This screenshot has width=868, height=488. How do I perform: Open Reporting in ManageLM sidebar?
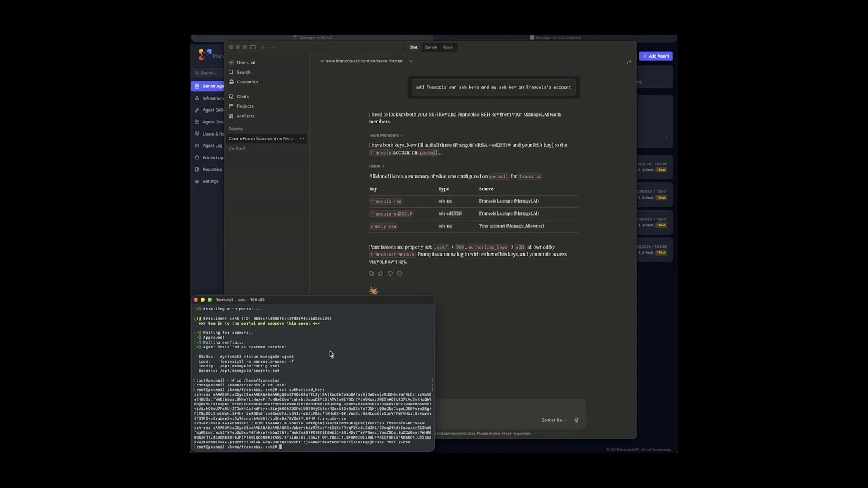[x=208, y=169]
